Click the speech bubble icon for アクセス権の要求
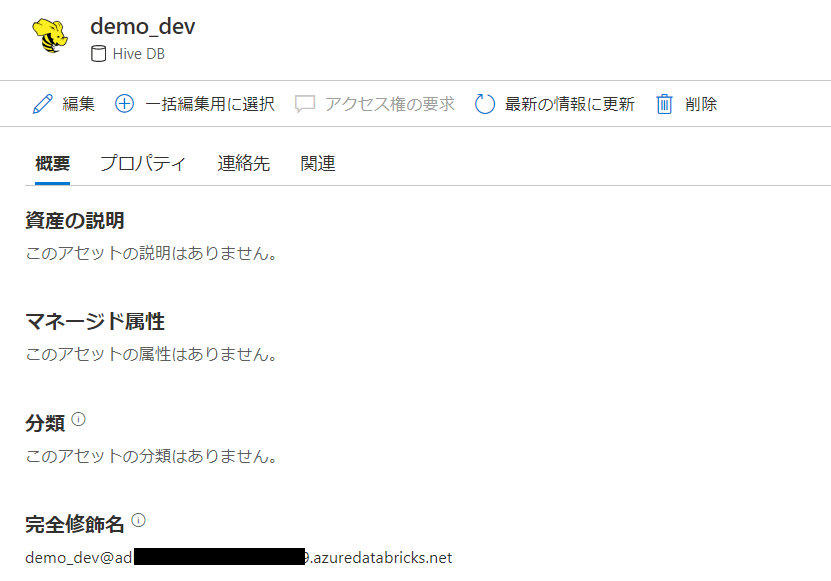831x581 pixels. [x=302, y=103]
